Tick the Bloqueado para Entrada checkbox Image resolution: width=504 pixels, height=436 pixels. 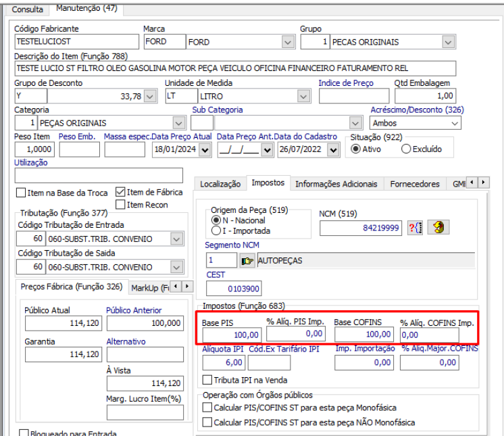point(24,433)
